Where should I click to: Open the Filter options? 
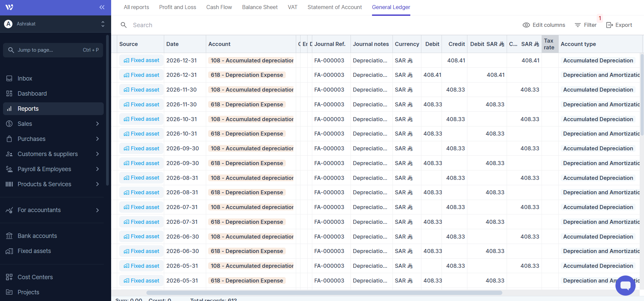point(586,25)
